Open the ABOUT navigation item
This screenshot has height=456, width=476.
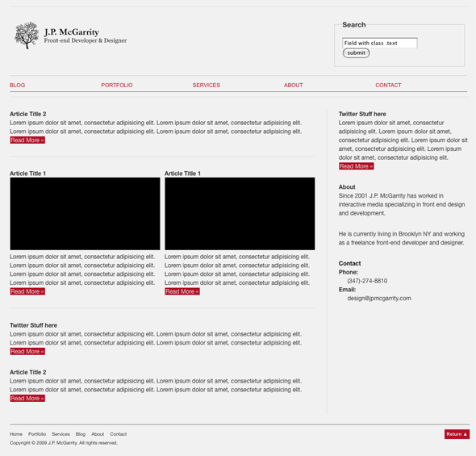coord(293,86)
